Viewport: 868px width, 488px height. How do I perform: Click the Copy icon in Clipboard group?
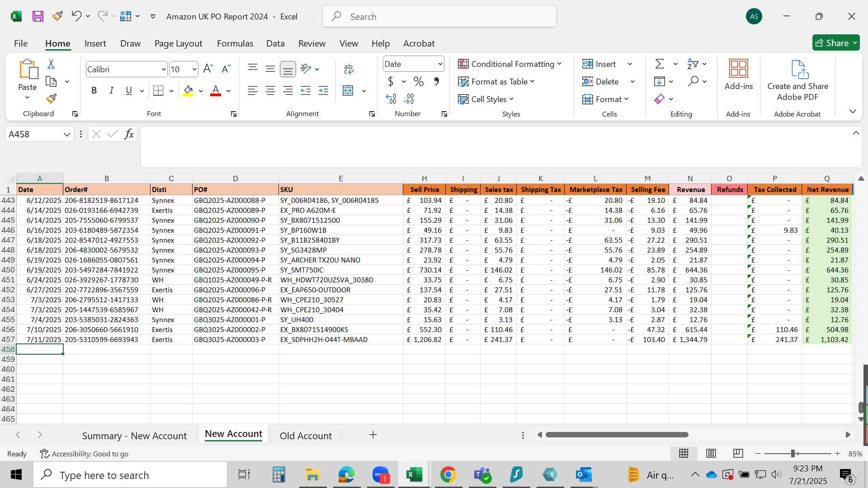pyautogui.click(x=51, y=81)
